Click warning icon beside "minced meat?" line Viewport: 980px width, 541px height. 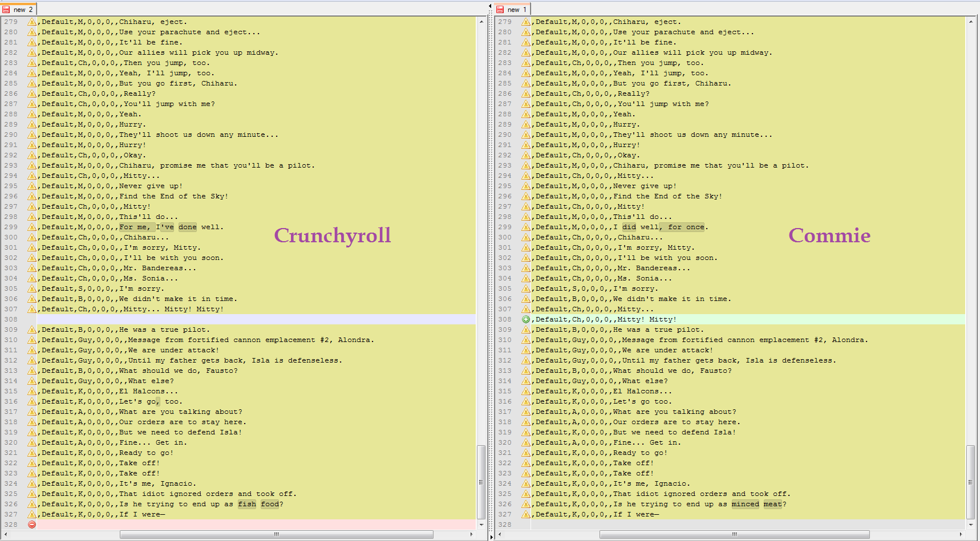pos(526,504)
